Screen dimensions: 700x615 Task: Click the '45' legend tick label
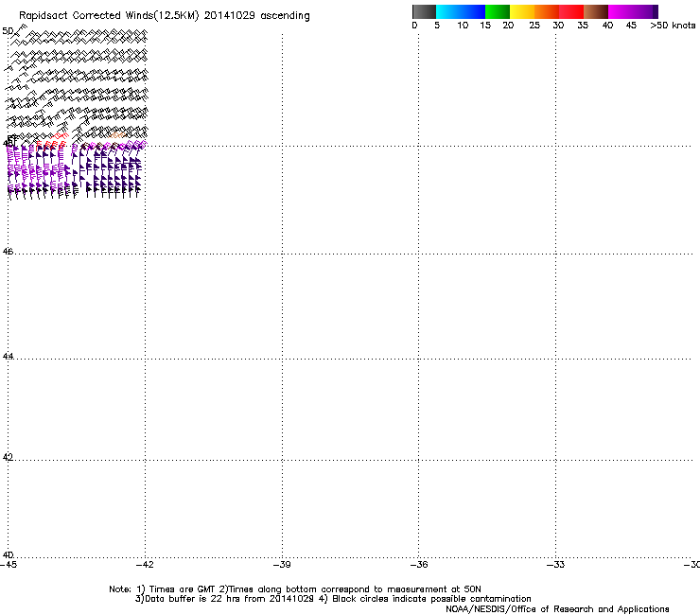pos(631,26)
